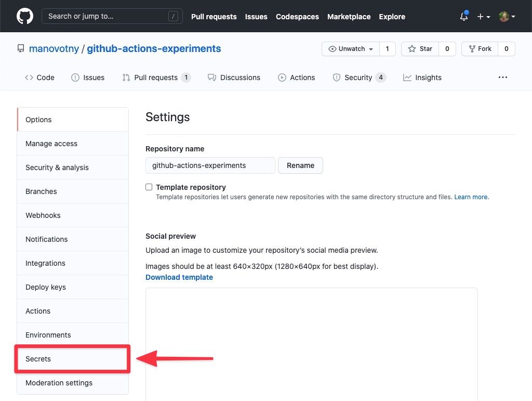
Task: Open Marketplace in top navigation
Action: [349, 17]
